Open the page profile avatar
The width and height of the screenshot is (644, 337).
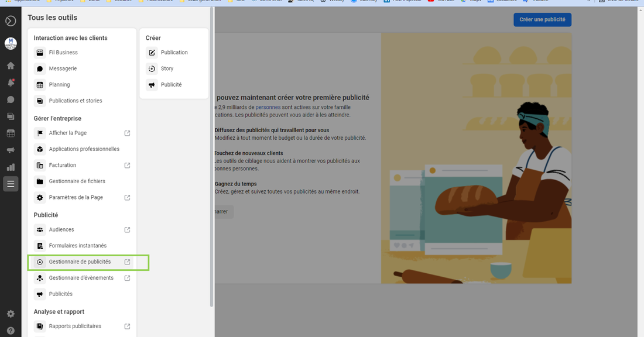(11, 43)
